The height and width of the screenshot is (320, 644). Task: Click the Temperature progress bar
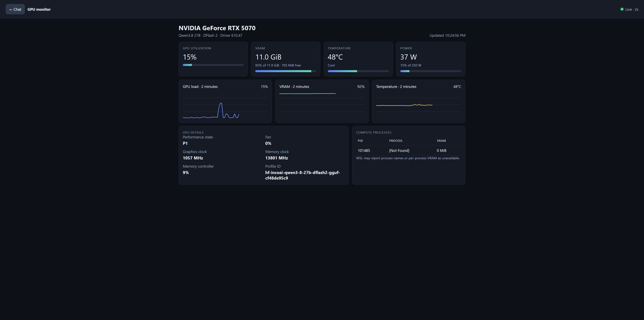(358, 71)
